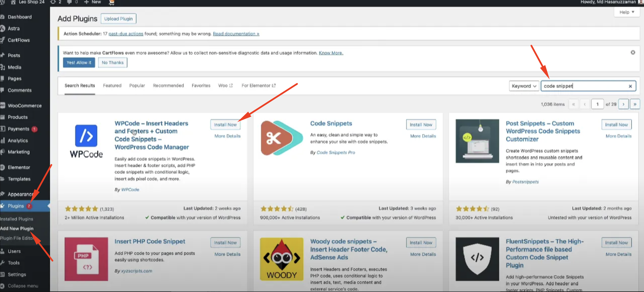The height and width of the screenshot is (292, 644).
Task: Clear the plugin search field
Action: click(x=630, y=86)
